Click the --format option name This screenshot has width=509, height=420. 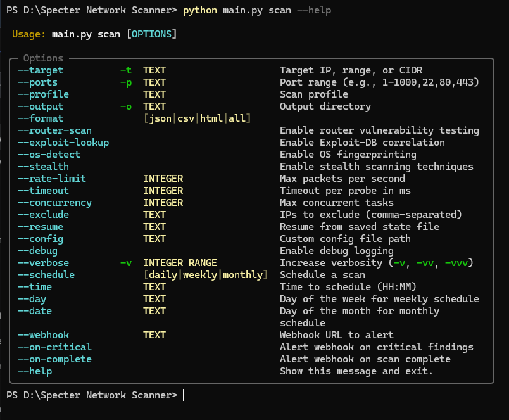pyautogui.click(x=41, y=118)
